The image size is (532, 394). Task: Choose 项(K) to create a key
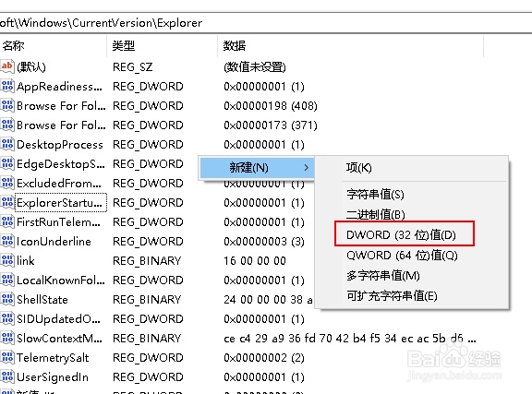coord(359,168)
